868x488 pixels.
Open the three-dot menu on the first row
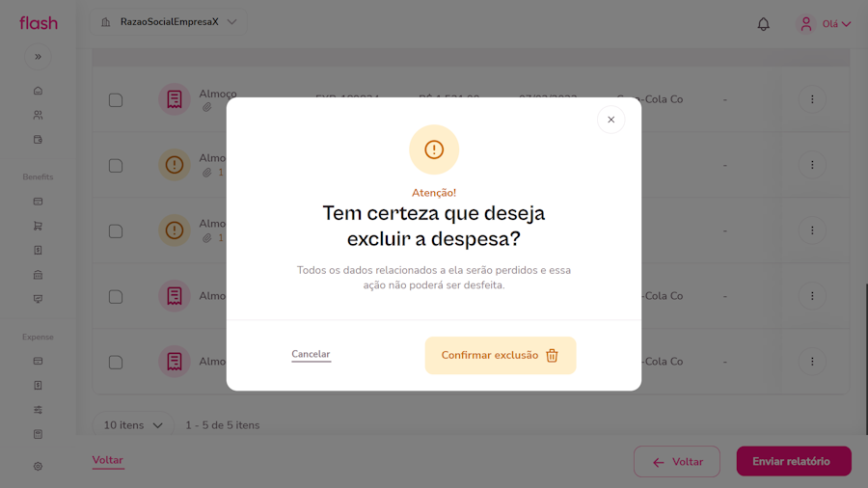(x=812, y=99)
